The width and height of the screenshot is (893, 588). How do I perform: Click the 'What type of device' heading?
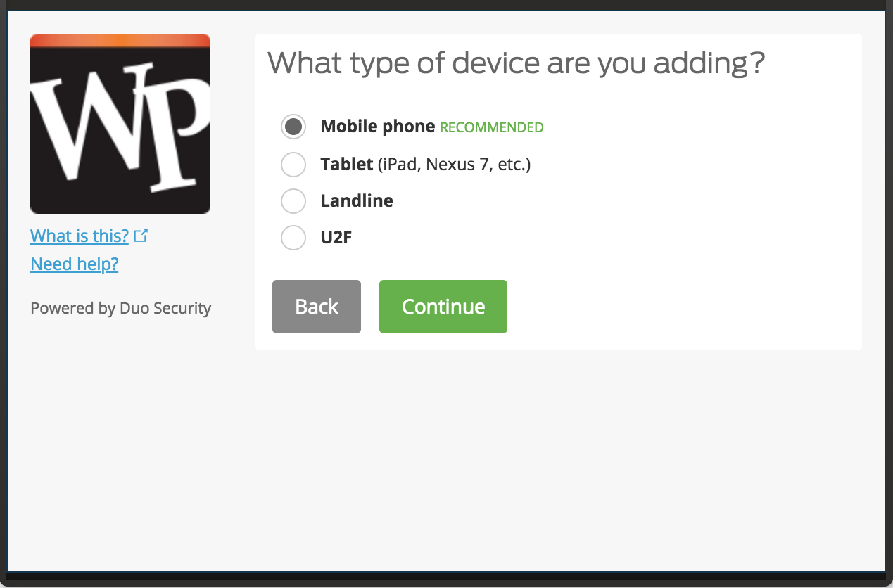pos(516,63)
